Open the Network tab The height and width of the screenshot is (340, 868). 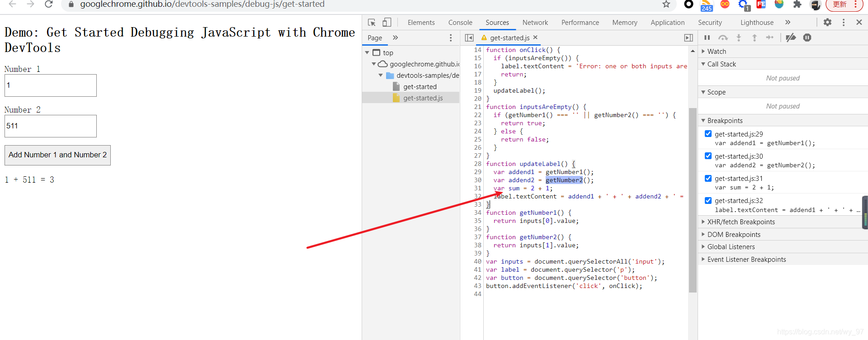click(x=535, y=23)
